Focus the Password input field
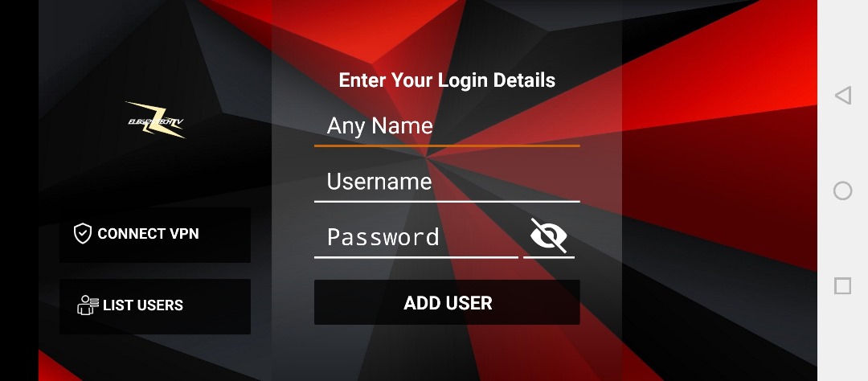This screenshot has height=381, width=868. tap(416, 237)
